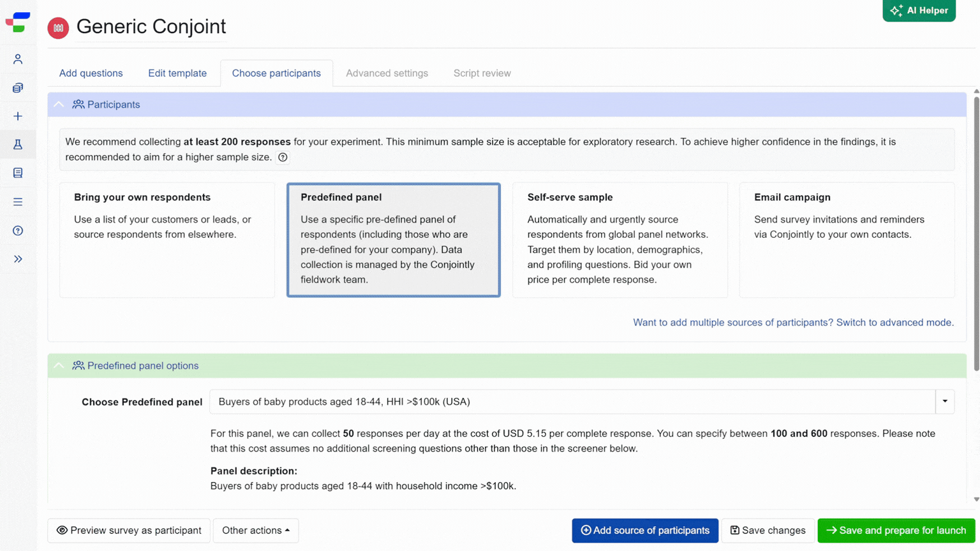Click Save and prepare for launch

pos(896,531)
